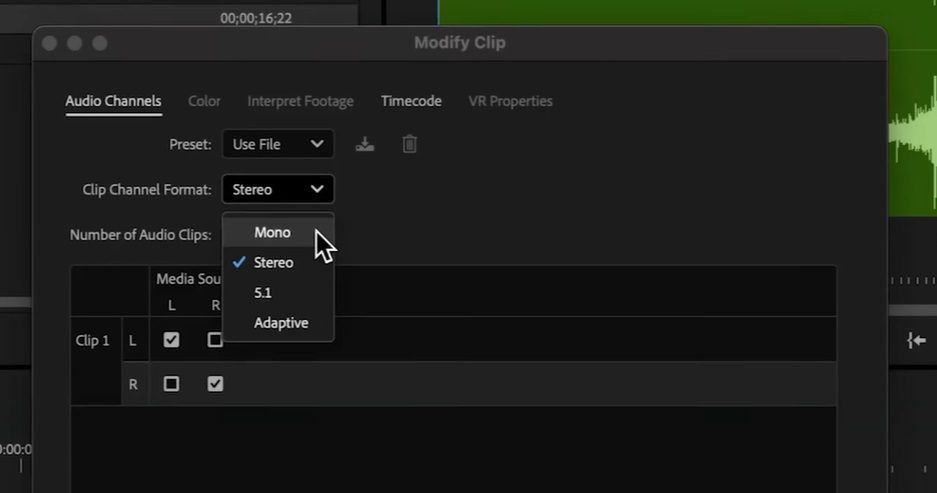Viewport: 937px width, 493px height.
Task: Delete preset using the trash icon
Action: pyautogui.click(x=409, y=144)
